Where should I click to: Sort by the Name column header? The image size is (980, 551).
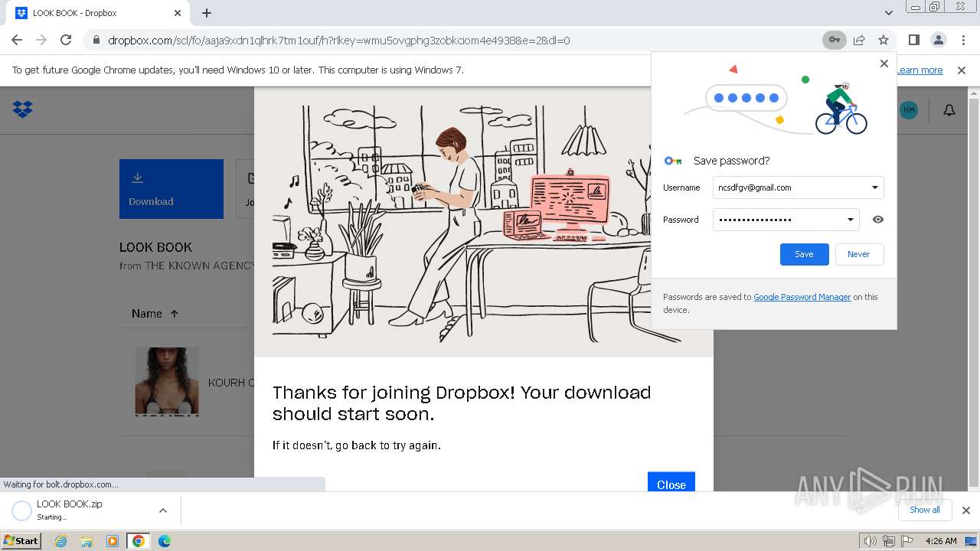(x=155, y=314)
